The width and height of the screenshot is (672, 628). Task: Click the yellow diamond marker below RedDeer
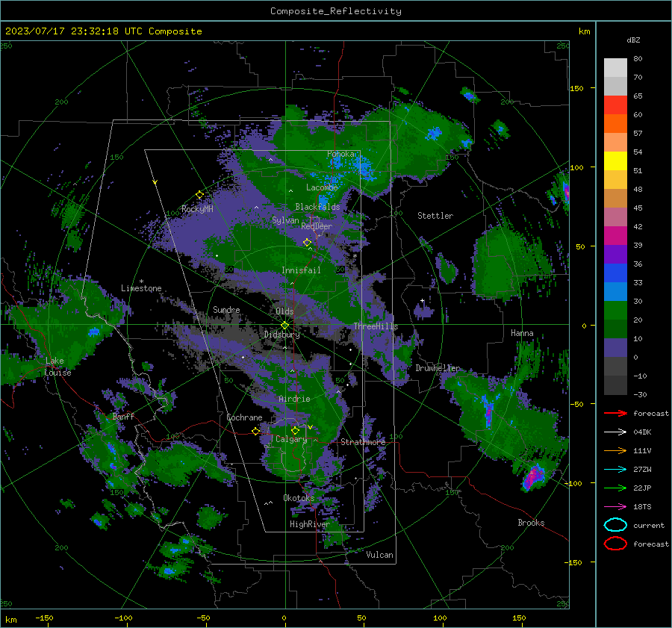click(307, 242)
